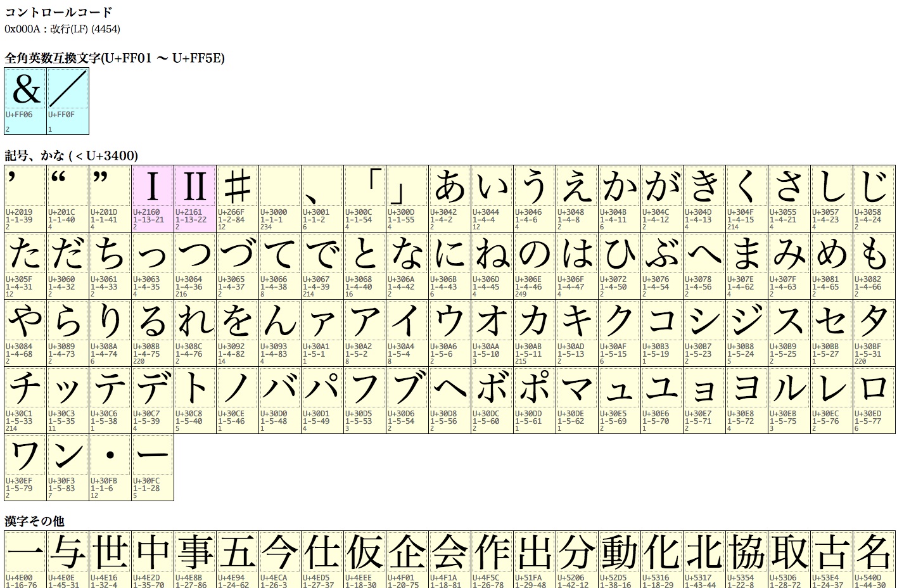Select the Roman numeral Ⅱ cell U+2161
Screen dimensions: 897x588
(x=195, y=198)
